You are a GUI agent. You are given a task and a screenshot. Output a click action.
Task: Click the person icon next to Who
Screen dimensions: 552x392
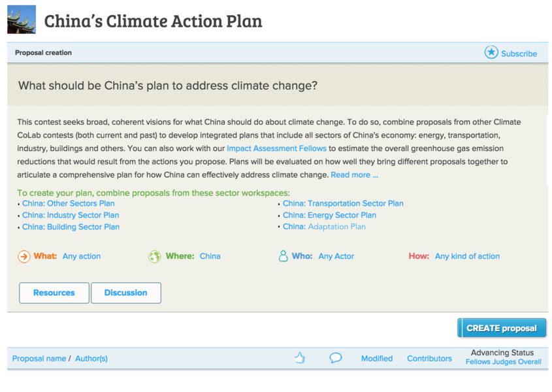[x=283, y=255]
